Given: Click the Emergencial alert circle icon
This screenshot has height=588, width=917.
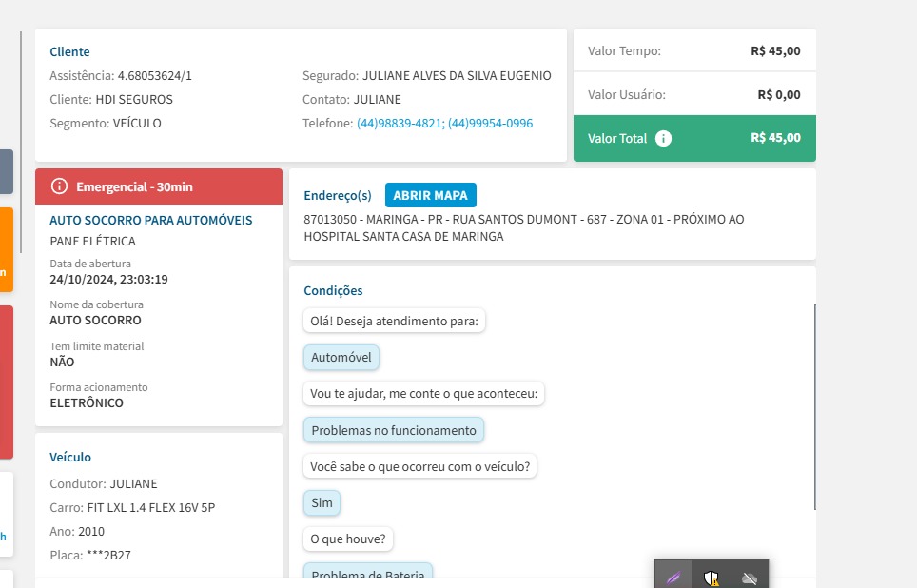Looking at the screenshot, I should (x=59, y=186).
